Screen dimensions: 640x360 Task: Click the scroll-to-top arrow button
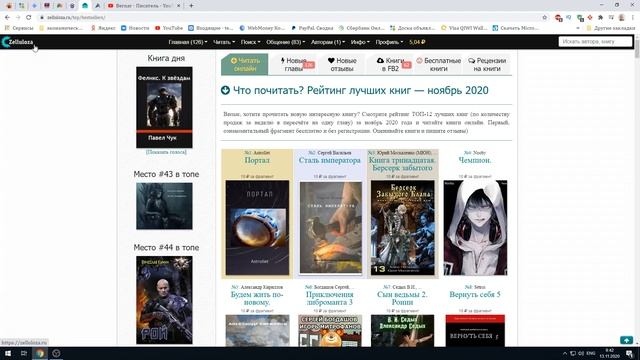[627, 340]
